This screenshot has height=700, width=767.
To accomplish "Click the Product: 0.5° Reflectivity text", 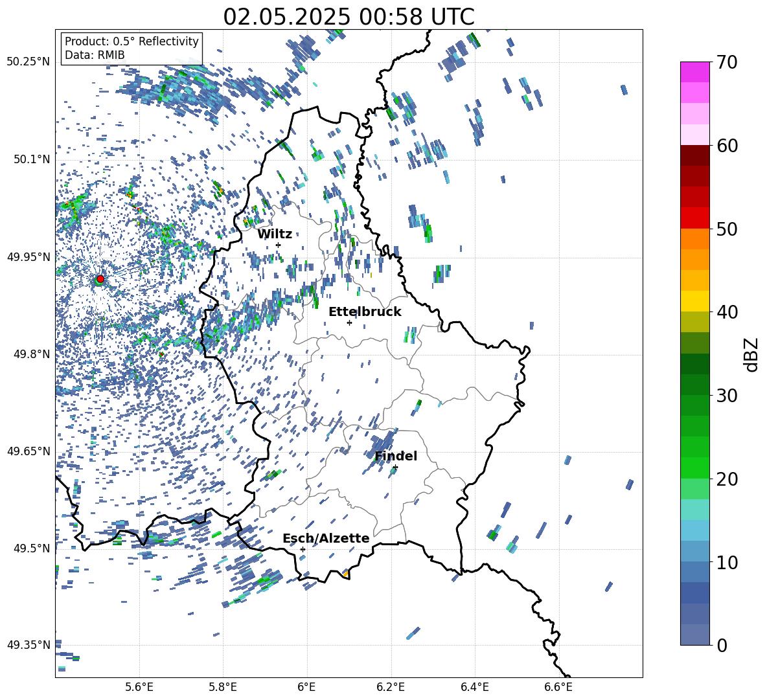I will point(132,41).
